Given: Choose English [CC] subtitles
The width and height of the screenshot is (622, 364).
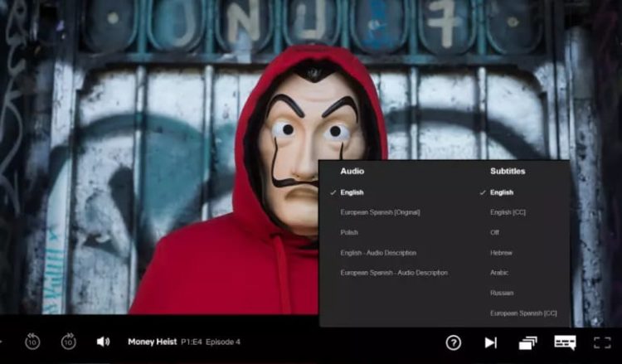Looking at the screenshot, I should coord(508,212).
